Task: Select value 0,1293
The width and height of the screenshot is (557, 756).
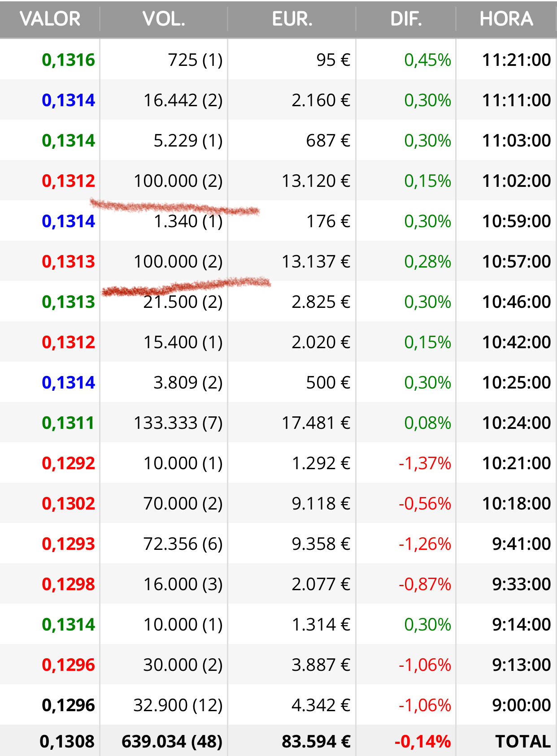Action: (x=68, y=544)
